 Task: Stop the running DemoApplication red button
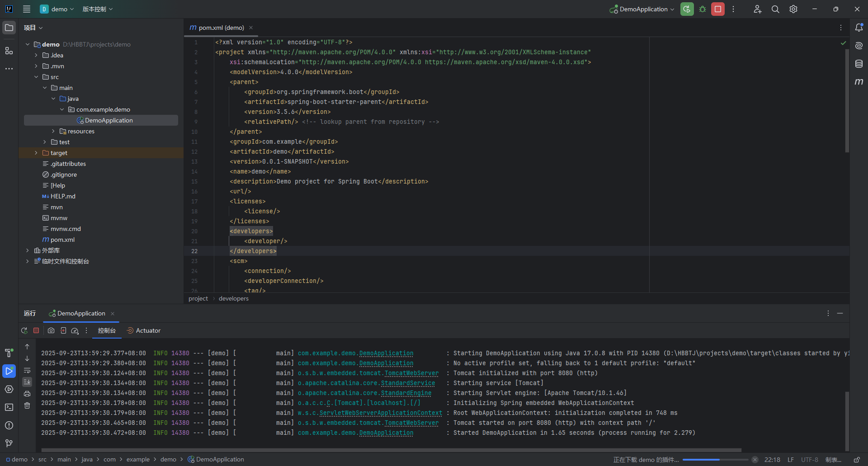coord(717,9)
